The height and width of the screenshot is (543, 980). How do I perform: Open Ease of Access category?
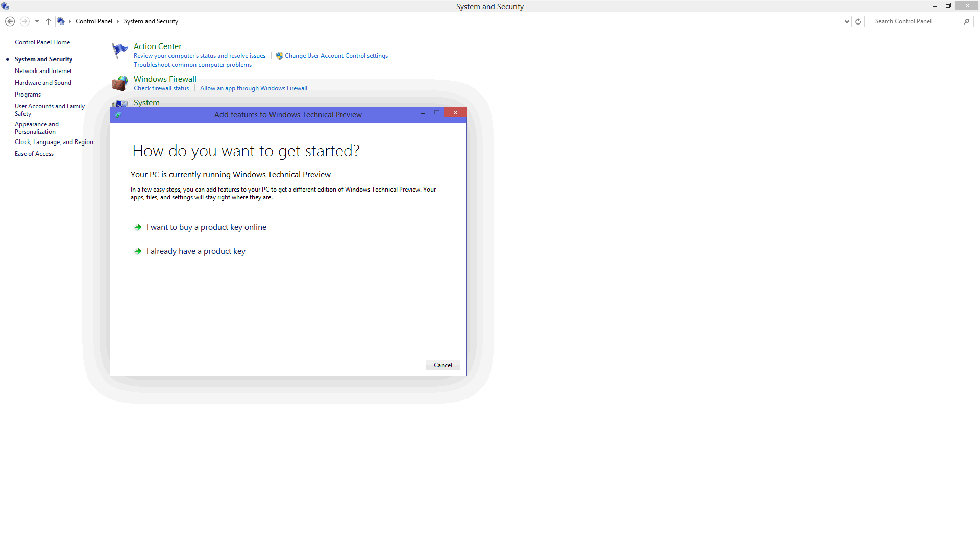click(34, 154)
